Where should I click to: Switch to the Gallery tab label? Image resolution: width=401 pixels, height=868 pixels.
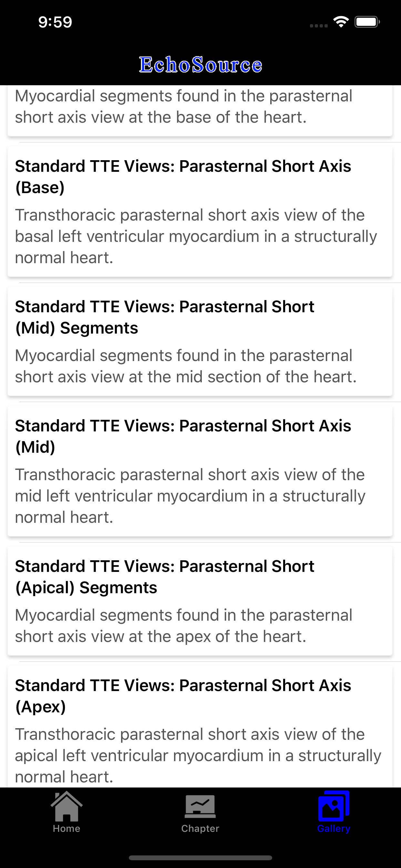(334, 829)
